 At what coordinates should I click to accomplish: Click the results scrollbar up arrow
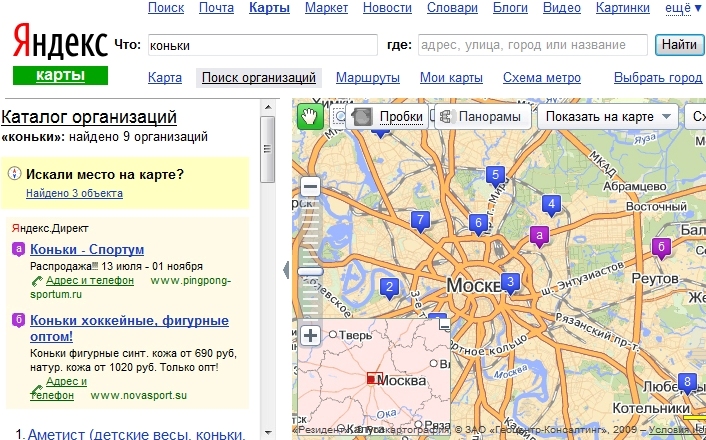pos(267,107)
